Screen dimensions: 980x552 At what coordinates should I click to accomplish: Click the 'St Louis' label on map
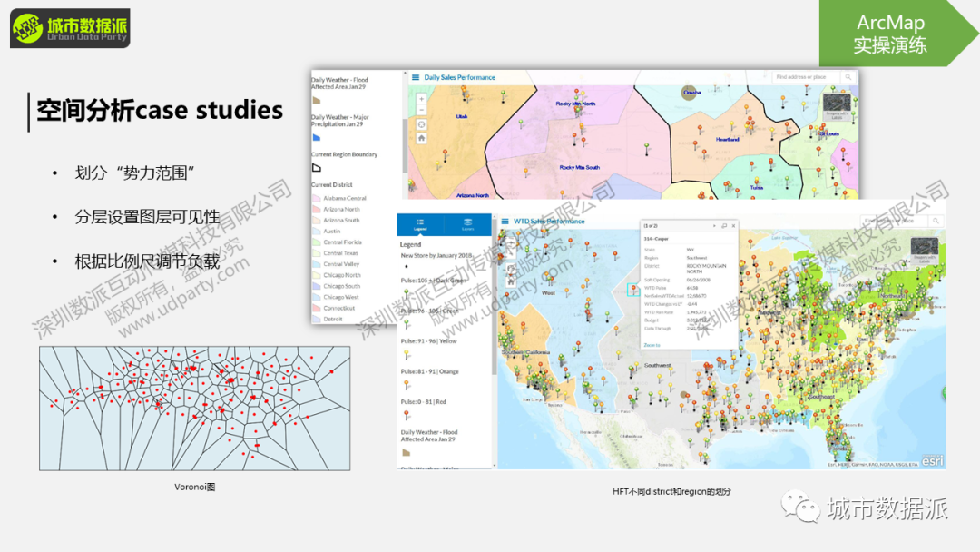(828, 133)
